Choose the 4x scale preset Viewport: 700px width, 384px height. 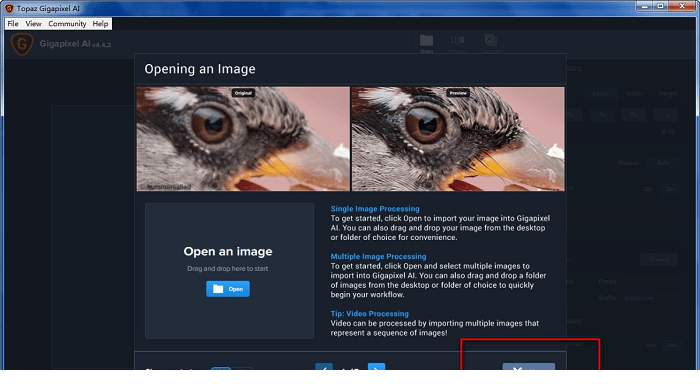602,115
